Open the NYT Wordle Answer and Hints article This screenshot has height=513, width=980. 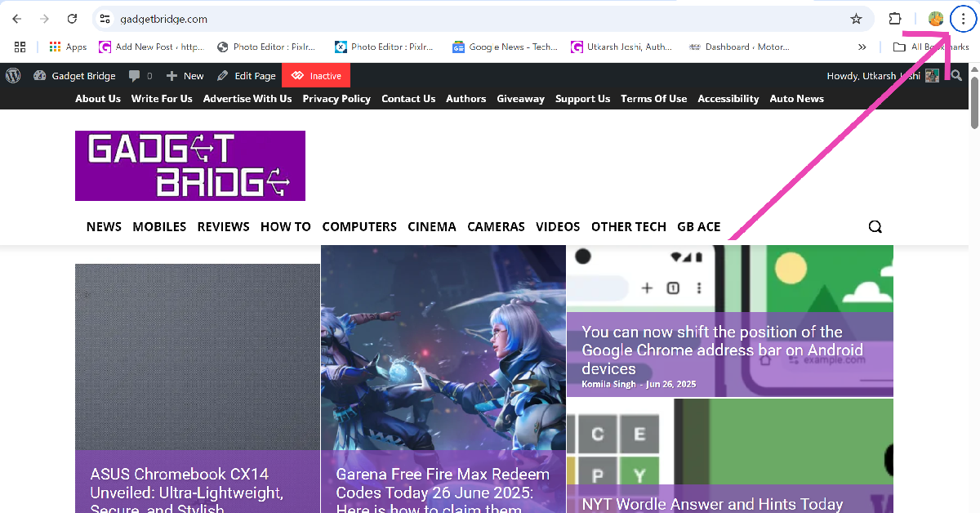click(712, 504)
